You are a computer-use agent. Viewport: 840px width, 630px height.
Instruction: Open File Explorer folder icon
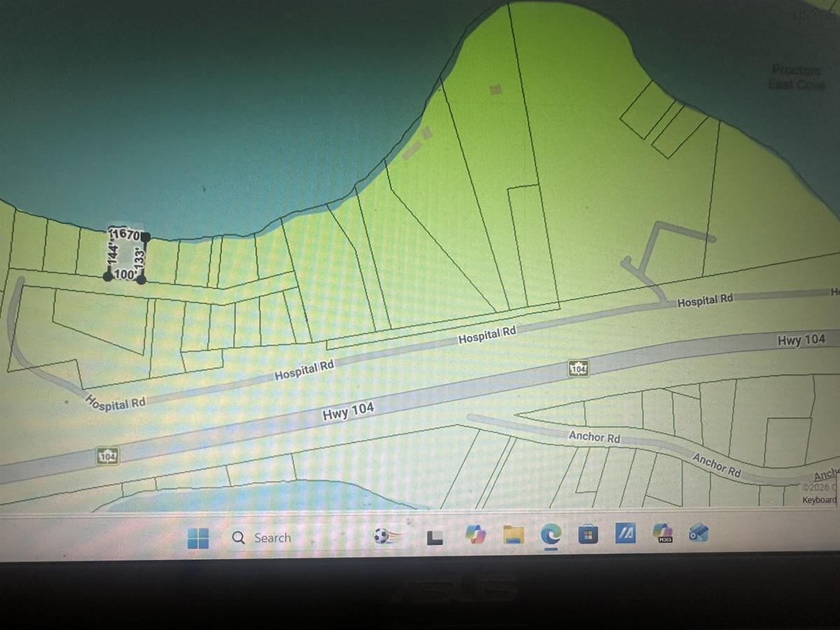[x=514, y=535]
